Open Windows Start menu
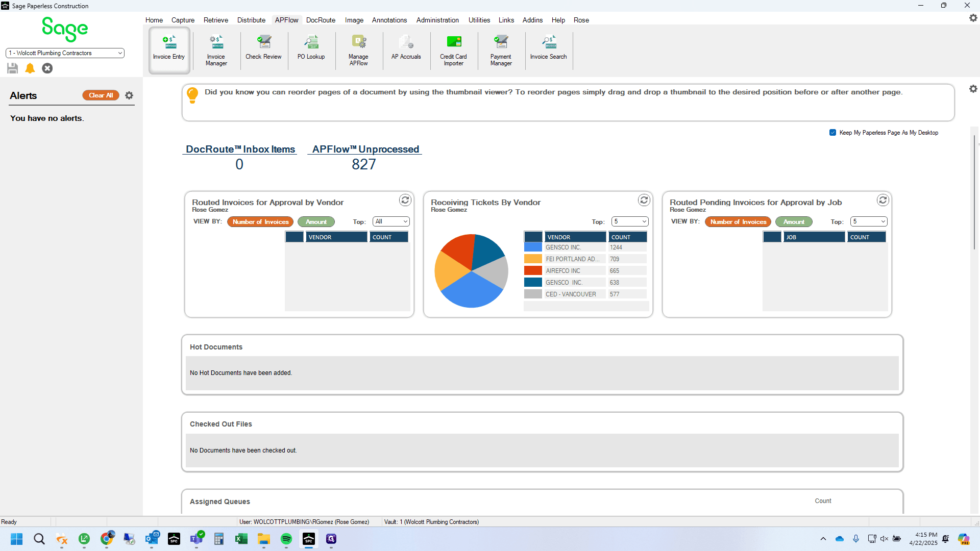 coord(17,539)
